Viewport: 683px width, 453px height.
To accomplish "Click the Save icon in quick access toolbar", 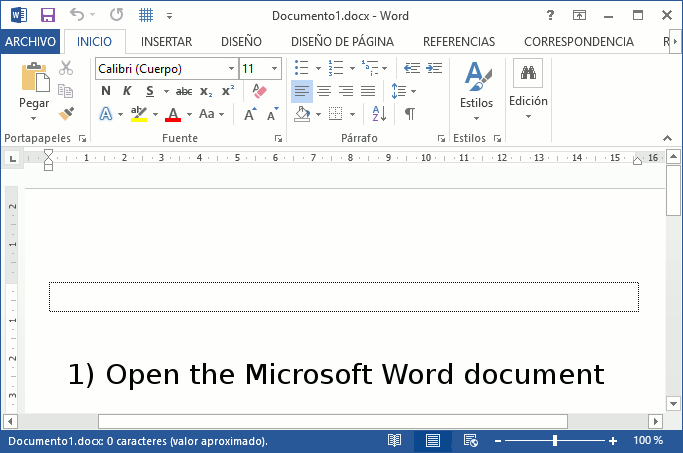I will (48, 15).
